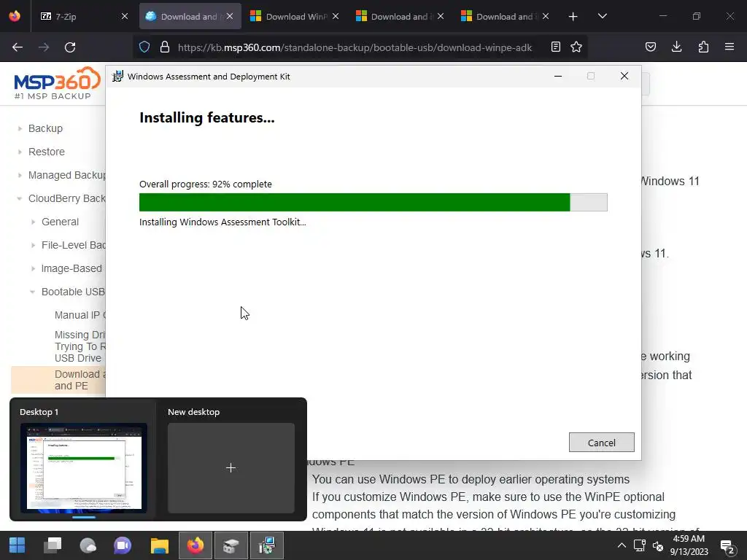Toggle reader view icon

[x=555, y=47]
